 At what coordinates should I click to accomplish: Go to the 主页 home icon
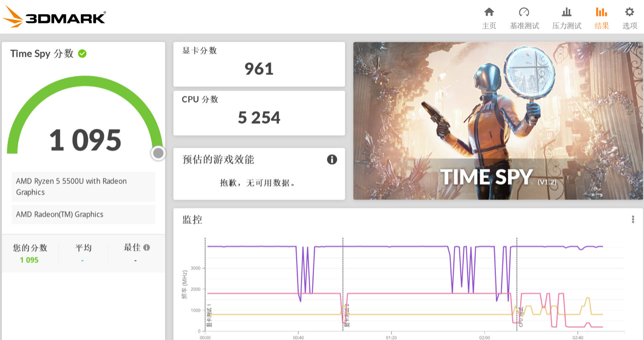489,12
